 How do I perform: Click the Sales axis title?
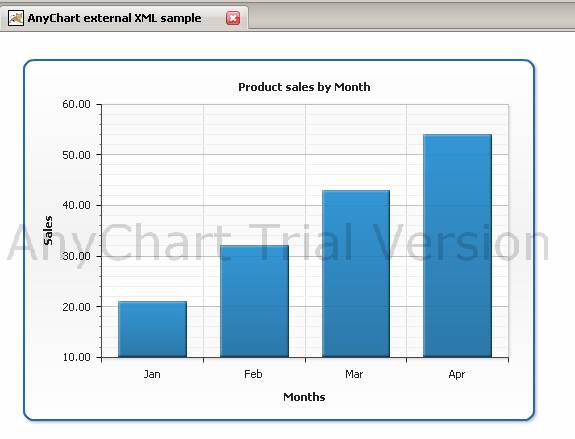pos(48,230)
